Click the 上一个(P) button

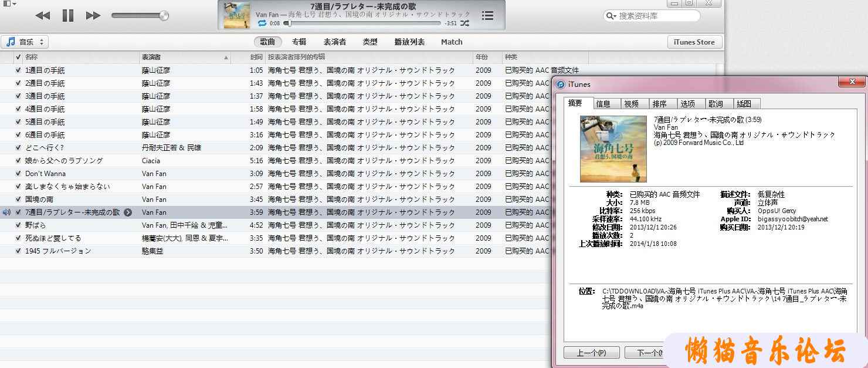(591, 353)
